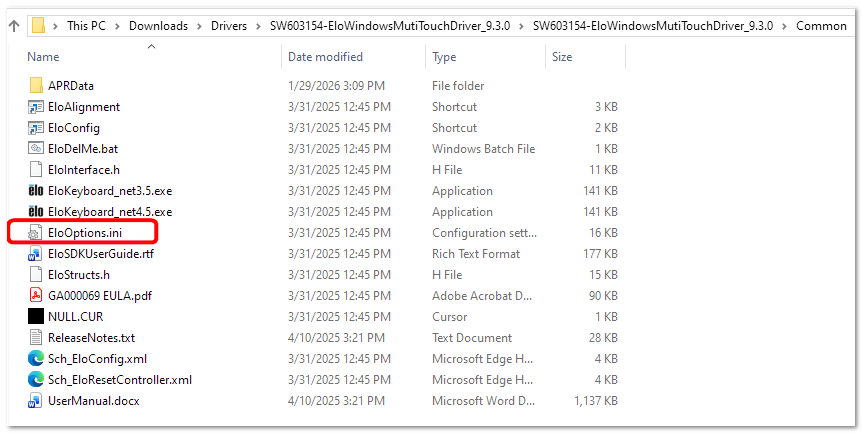Viewport: 862px width, 433px height.
Task: Navigate to This PC in breadcrumb
Action: pos(86,26)
